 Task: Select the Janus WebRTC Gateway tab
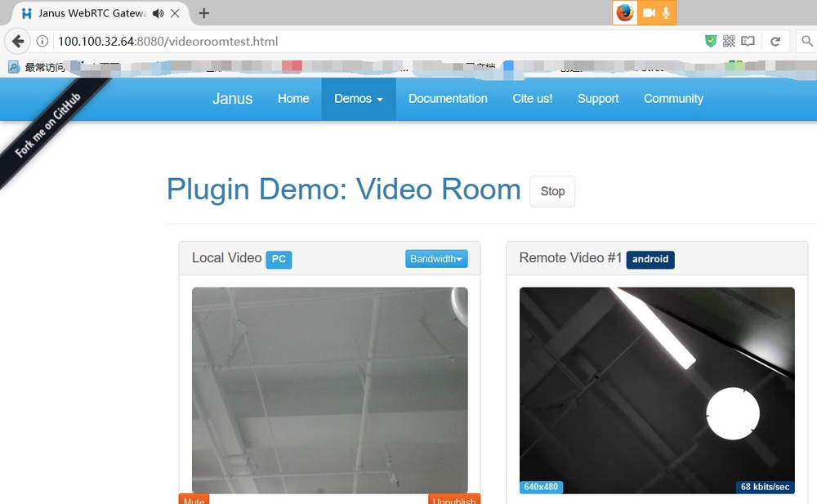(92, 14)
